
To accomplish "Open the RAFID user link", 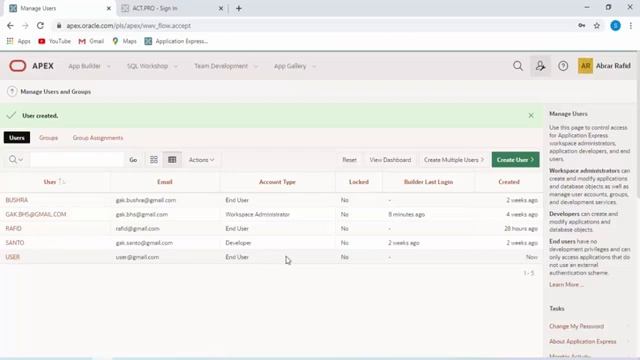I will 13,229.
